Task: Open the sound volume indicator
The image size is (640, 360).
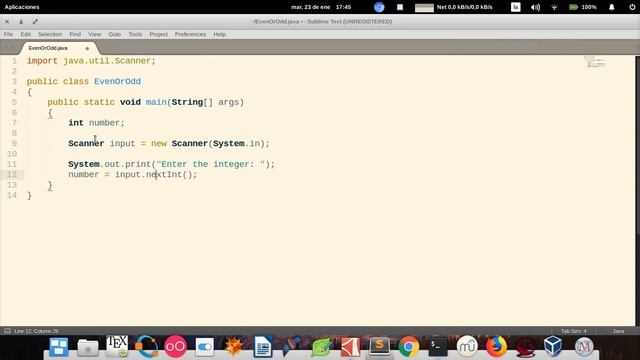Action: (535, 7)
